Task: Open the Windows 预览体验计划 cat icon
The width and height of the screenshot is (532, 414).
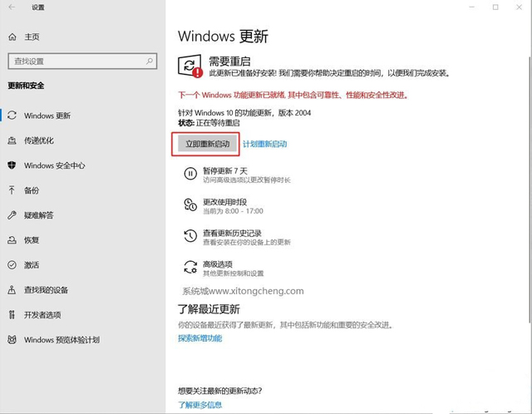Action: coord(12,340)
